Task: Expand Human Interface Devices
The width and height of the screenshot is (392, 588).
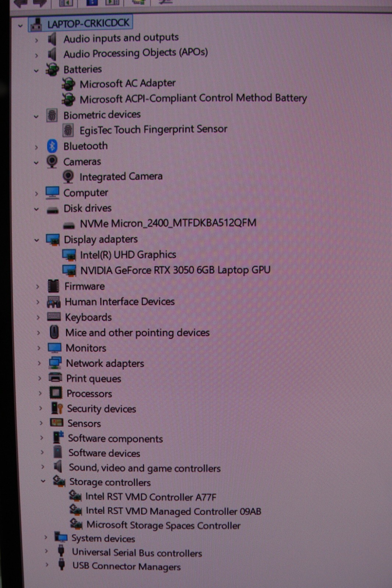Action: click(x=38, y=302)
